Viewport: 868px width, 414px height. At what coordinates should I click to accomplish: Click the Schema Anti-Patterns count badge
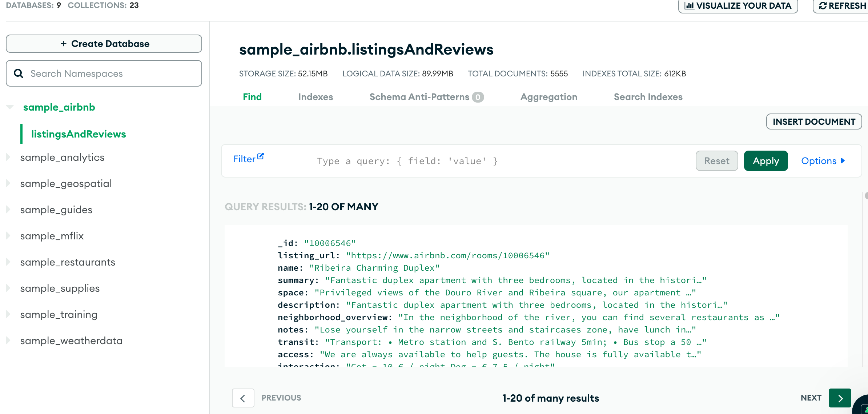pyautogui.click(x=478, y=97)
